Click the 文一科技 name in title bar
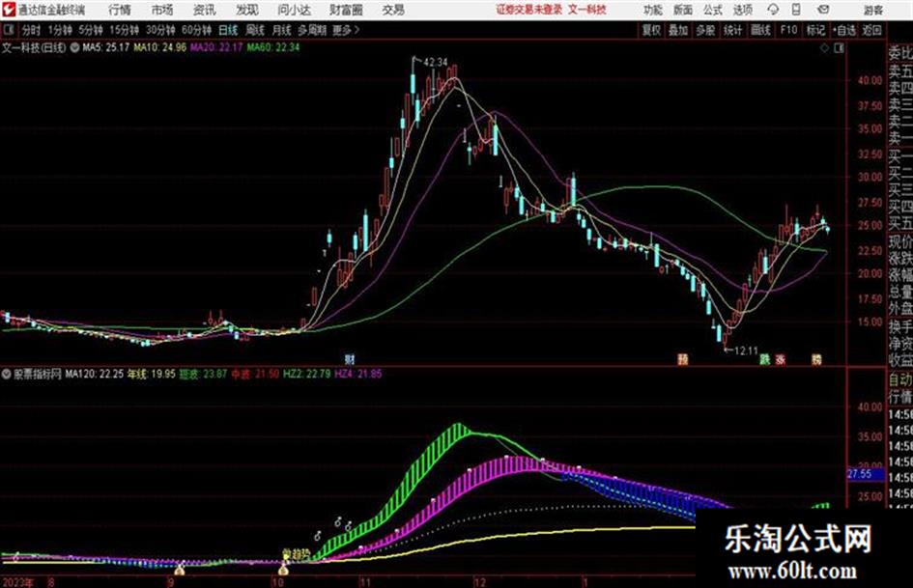 (587, 10)
